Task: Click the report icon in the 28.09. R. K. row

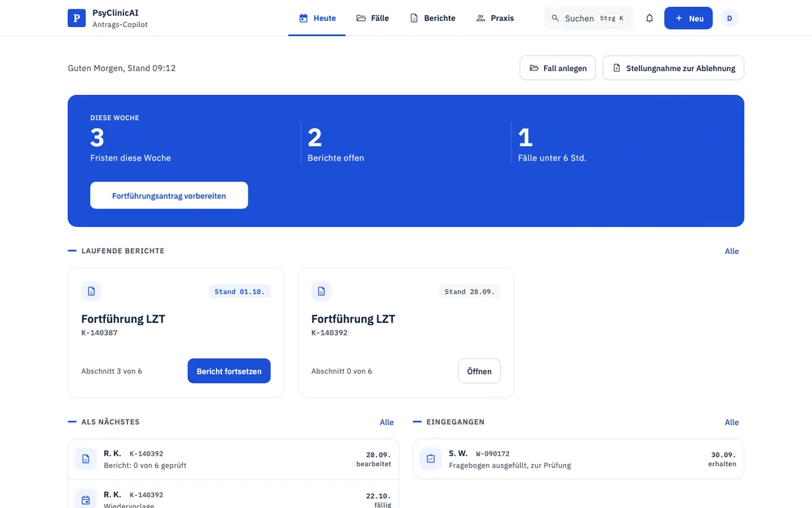Action: [86, 459]
